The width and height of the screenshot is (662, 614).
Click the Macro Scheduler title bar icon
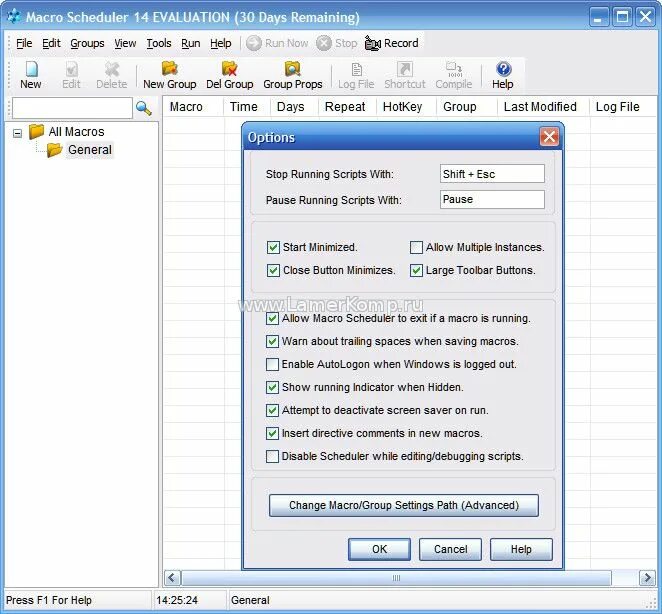click(14, 16)
